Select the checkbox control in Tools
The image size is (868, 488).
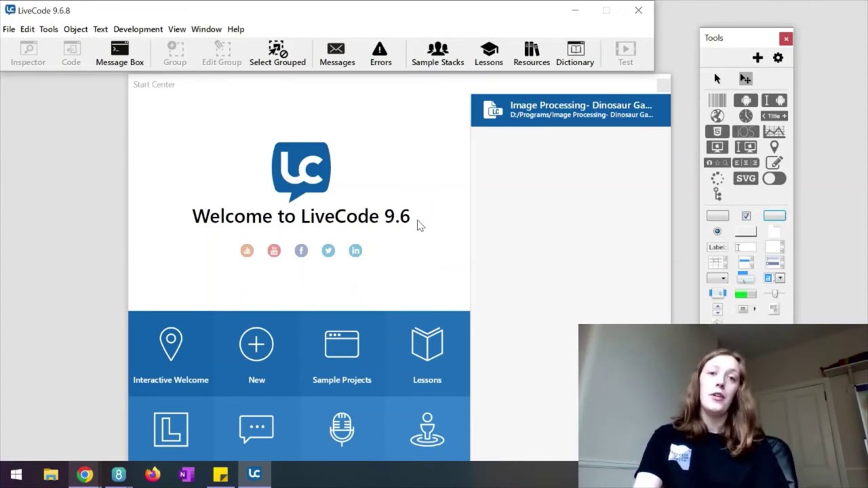coord(746,216)
